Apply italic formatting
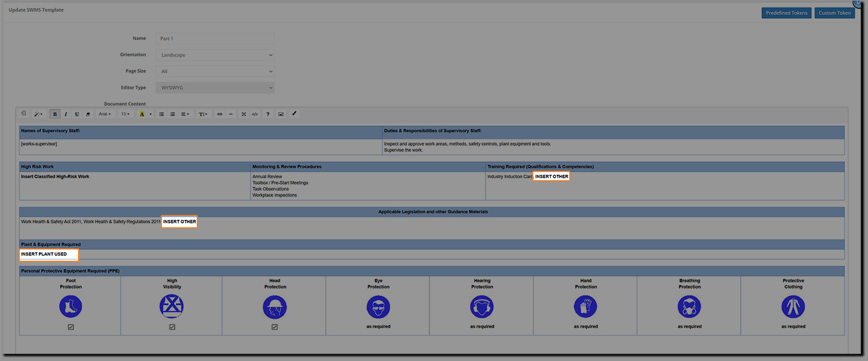Screen dimensions: 868x361 tap(65, 114)
